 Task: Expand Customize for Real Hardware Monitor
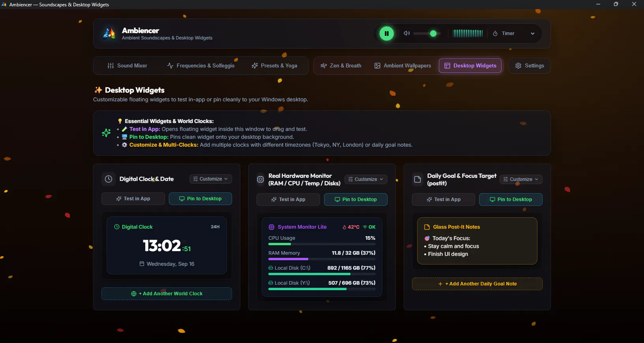click(x=366, y=179)
